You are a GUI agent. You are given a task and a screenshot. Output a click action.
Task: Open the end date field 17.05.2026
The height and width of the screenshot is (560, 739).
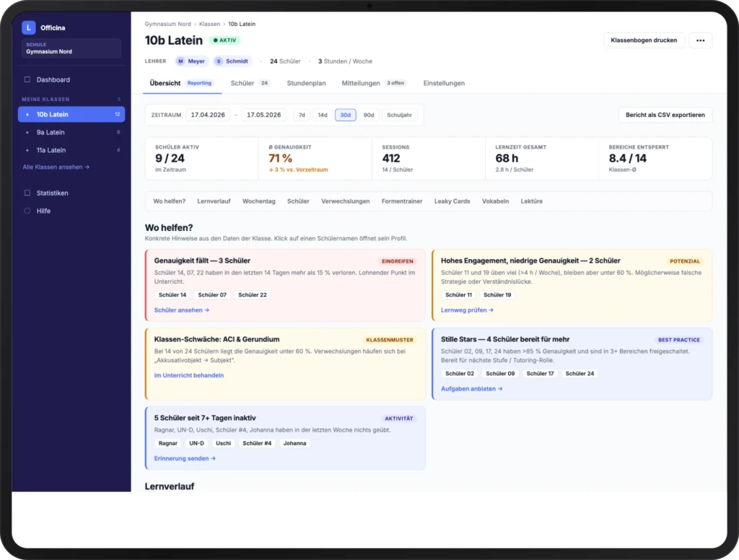tap(263, 115)
